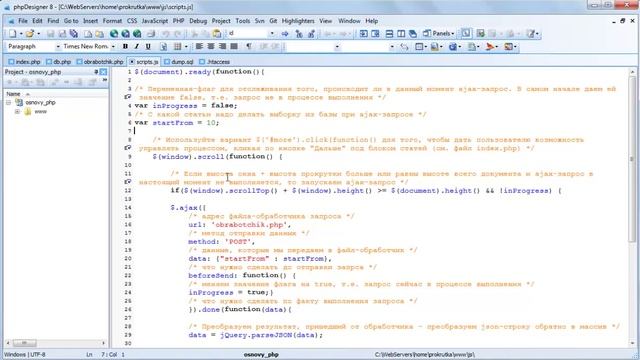Click the method: 'POST' code line
The width and height of the screenshot is (640, 360).
pyautogui.click(x=222, y=242)
